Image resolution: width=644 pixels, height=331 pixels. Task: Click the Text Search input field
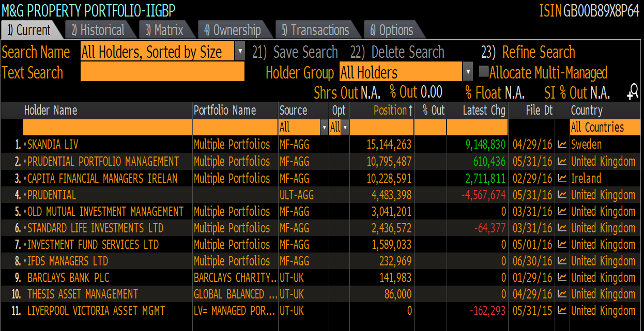tap(162, 72)
